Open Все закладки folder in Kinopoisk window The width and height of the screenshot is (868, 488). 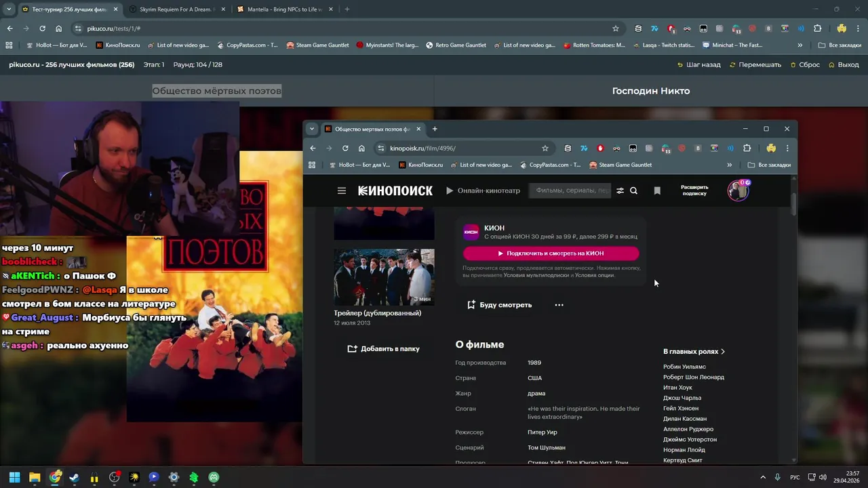769,165
